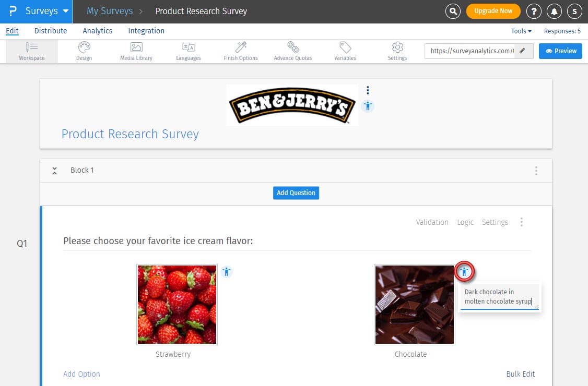The width and height of the screenshot is (588, 386).
Task: Switch to the Analytics tab
Action: (x=97, y=31)
